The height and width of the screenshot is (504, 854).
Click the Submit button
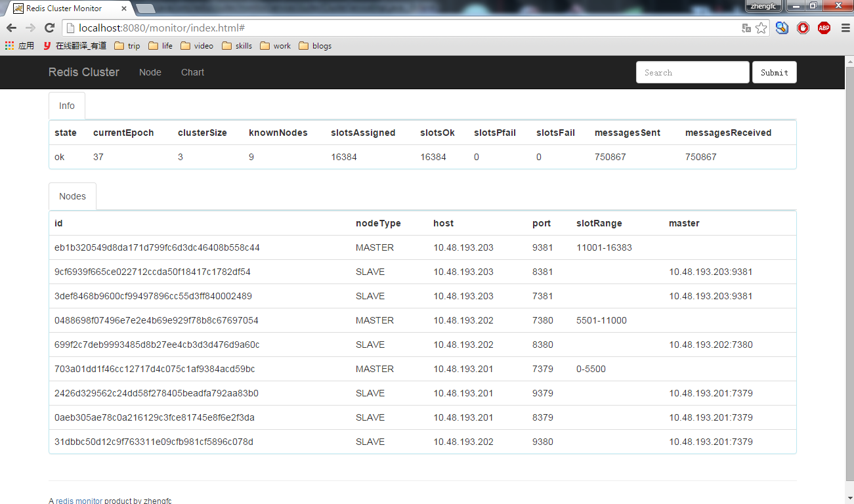(775, 72)
